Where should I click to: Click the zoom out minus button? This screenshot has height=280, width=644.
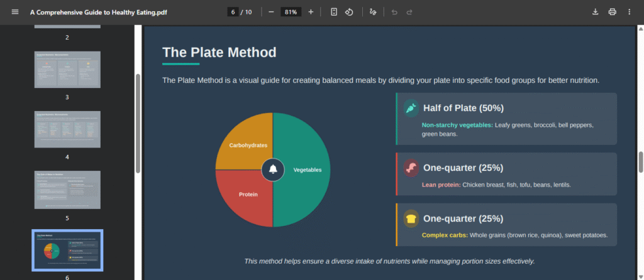pos(270,12)
